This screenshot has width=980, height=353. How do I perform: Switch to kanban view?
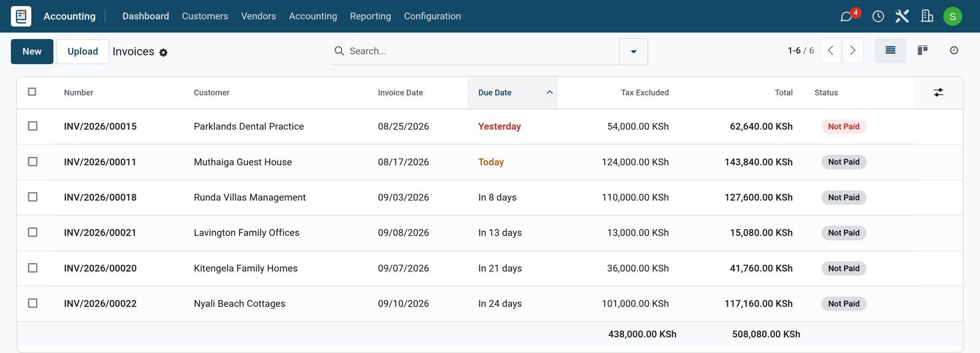tap(922, 51)
